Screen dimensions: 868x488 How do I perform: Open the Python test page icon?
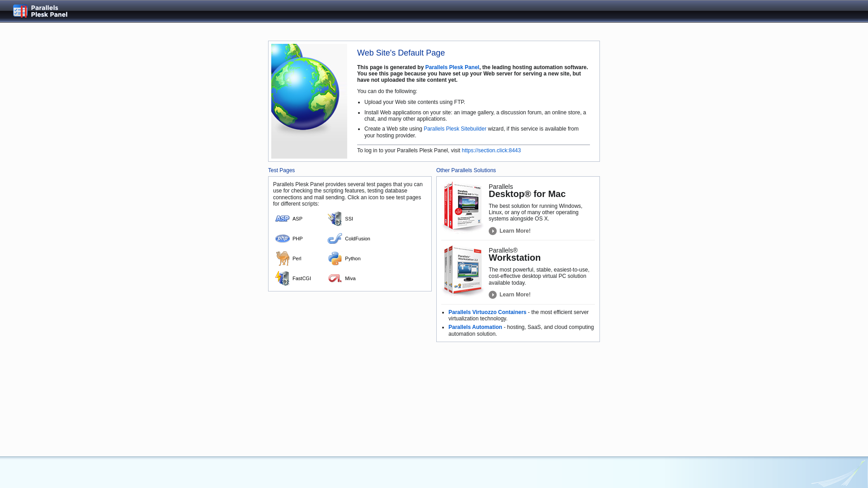point(335,258)
